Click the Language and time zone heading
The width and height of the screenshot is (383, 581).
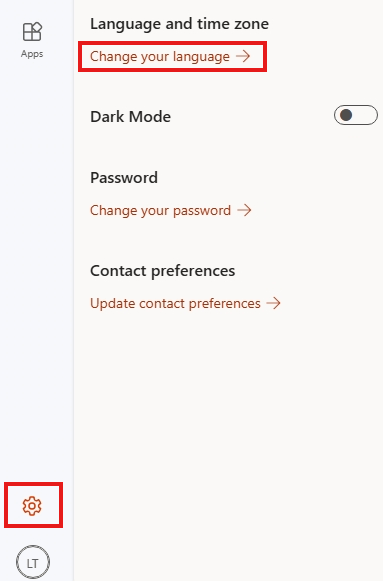(179, 24)
